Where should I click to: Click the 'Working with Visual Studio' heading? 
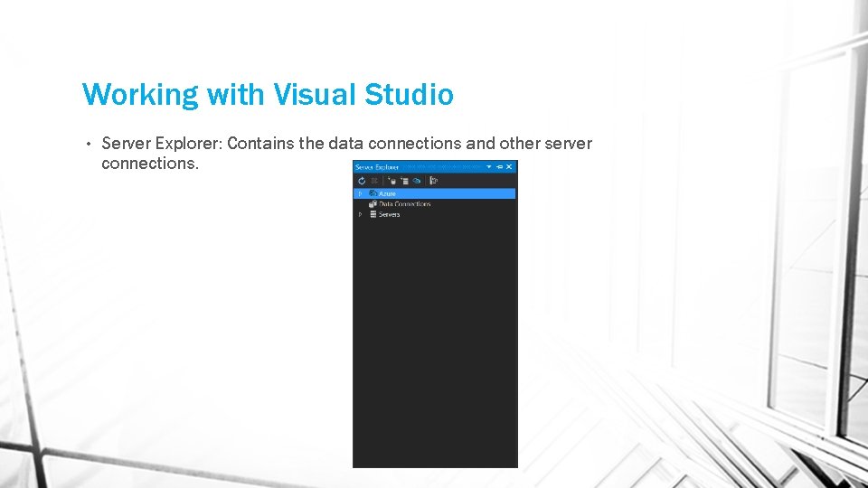click(268, 94)
